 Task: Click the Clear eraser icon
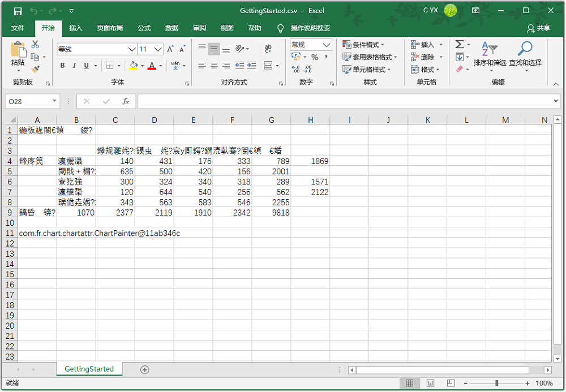(x=460, y=69)
